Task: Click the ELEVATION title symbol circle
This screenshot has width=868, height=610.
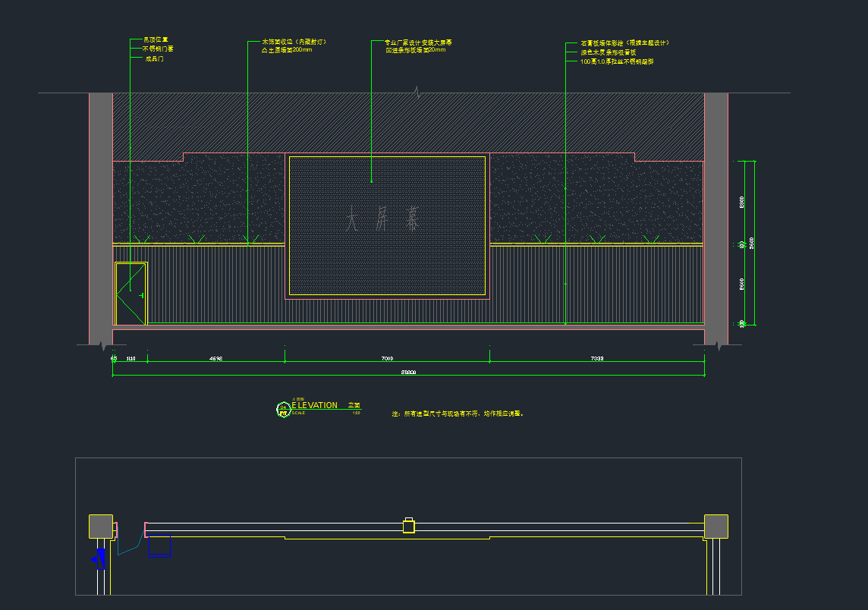Action: click(x=283, y=409)
